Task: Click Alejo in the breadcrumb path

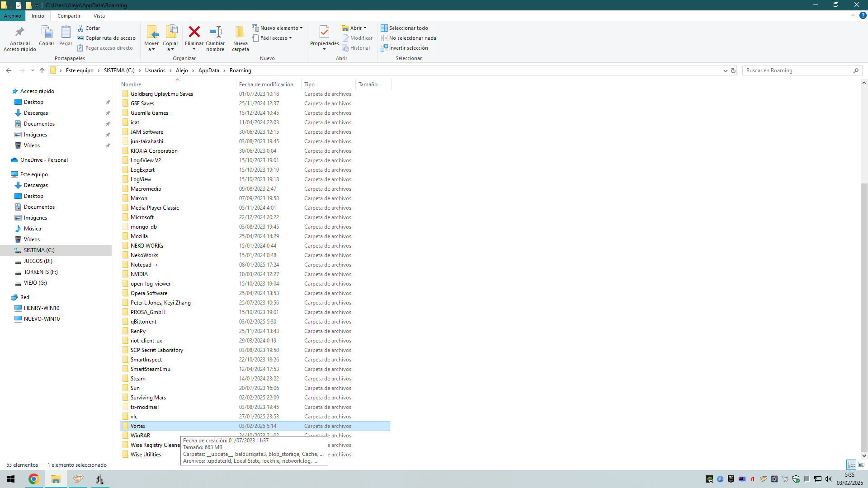Action: click(x=182, y=70)
